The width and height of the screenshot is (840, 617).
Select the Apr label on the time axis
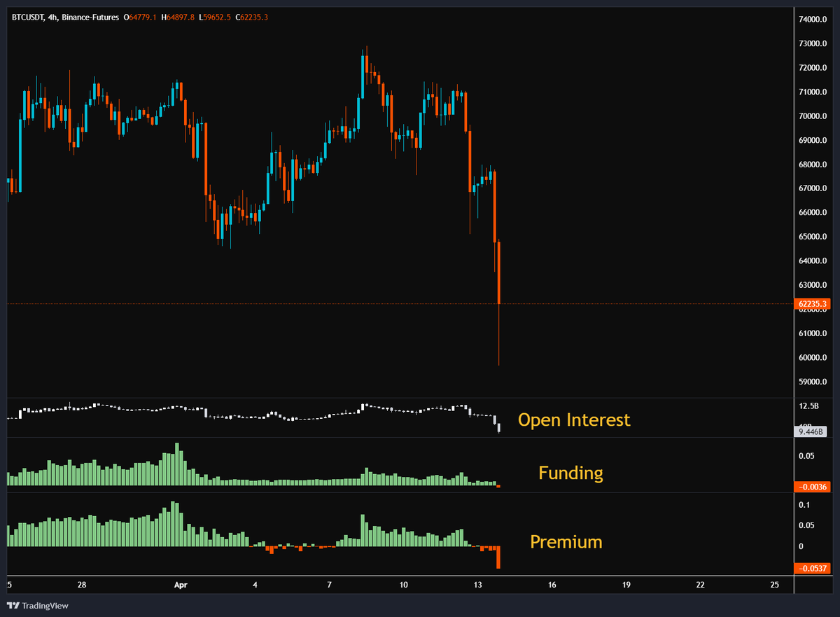point(181,585)
